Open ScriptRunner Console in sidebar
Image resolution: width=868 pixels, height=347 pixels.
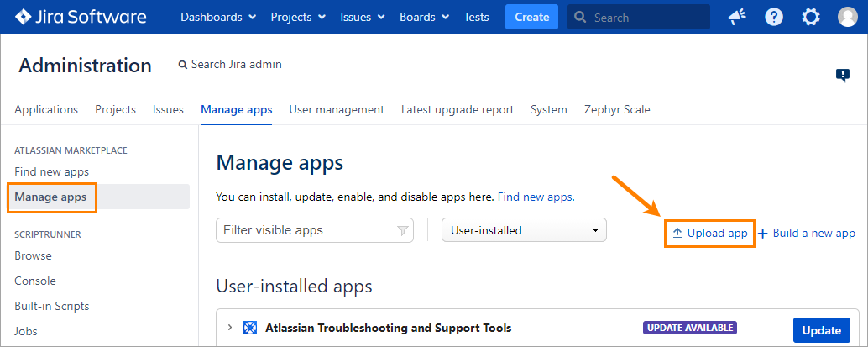(x=35, y=281)
